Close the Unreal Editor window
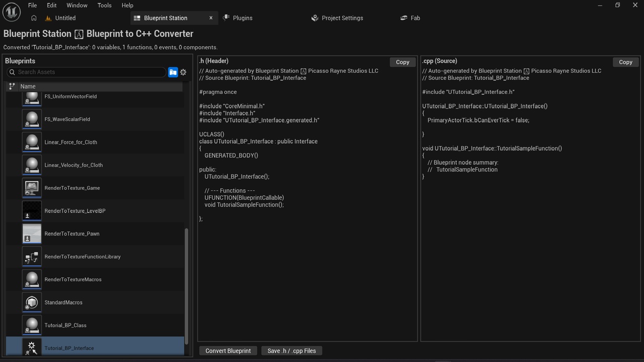This screenshot has width=644, height=362. (635, 5)
